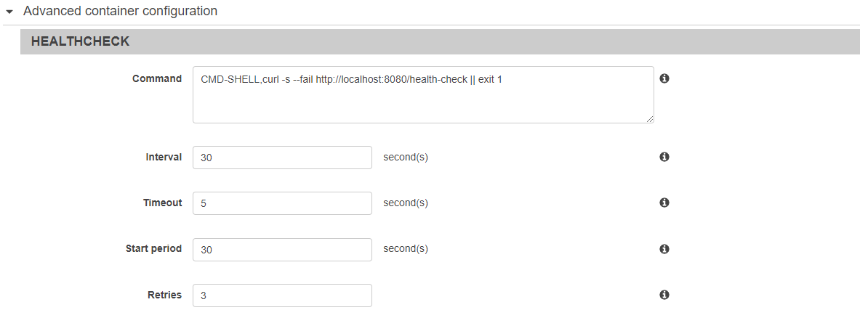This screenshot has width=868, height=318.
Task: Click the Advanced container configuration heading text
Action: [120, 10]
